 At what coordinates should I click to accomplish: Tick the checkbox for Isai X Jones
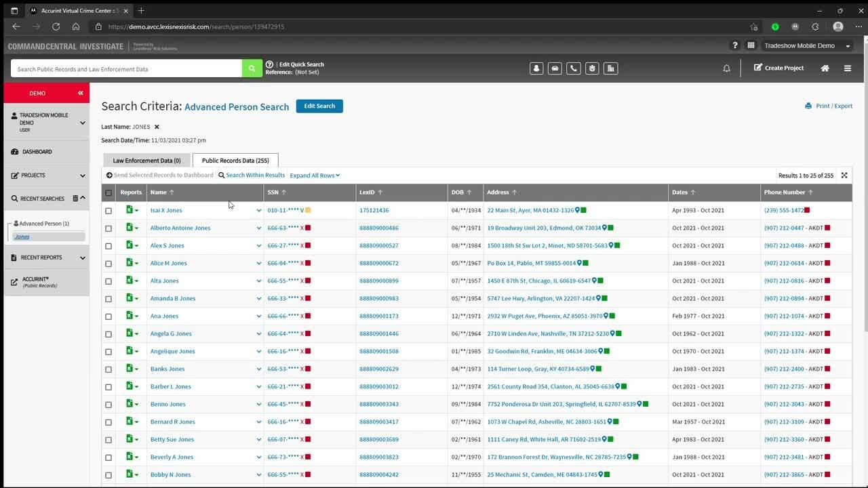108,211
